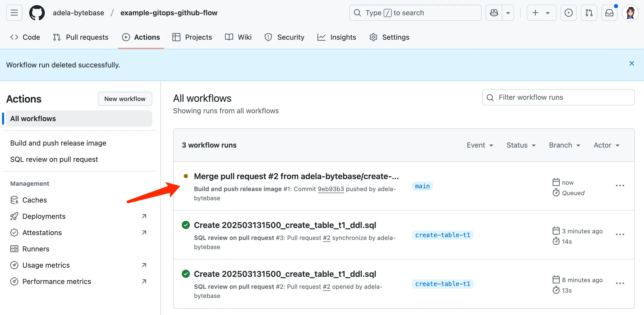
Task: Click the GitHub logo icon
Action: point(37,13)
